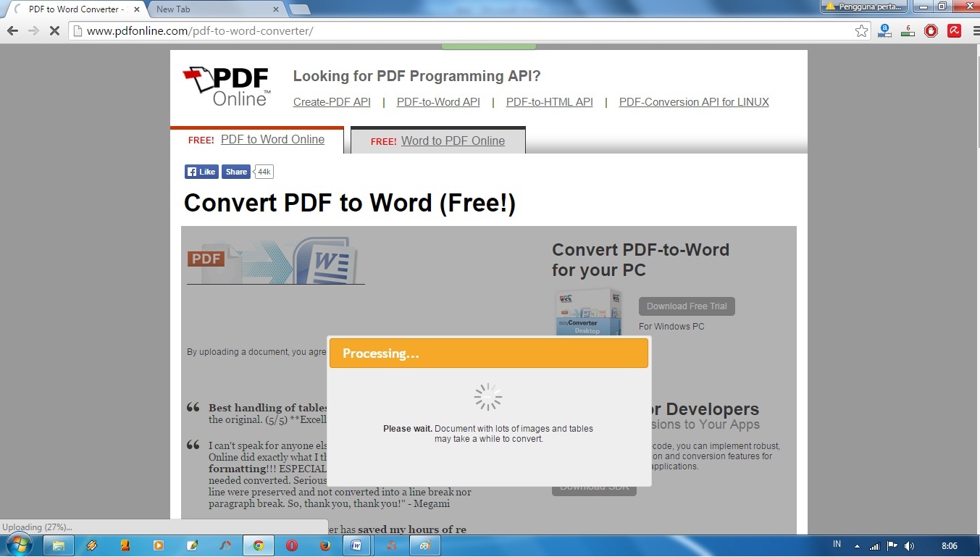The height and width of the screenshot is (557, 980).
Task: Open Create-PDF API link
Action: [x=332, y=102]
